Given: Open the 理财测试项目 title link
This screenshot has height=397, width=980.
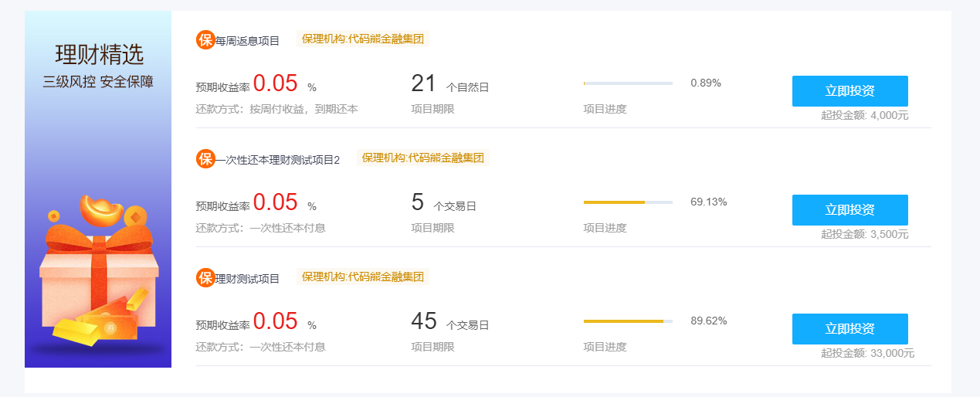Looking at the screenshot, I should [247, 279].
